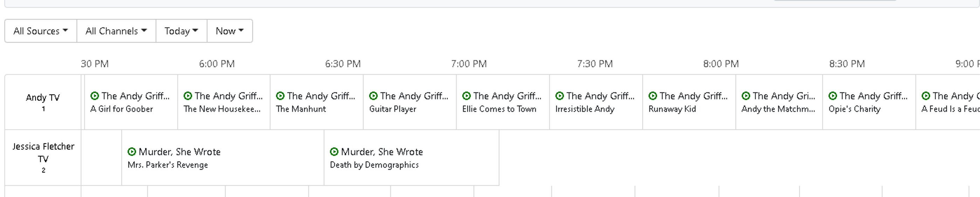Select the Andy TV channel row
The image size is (980, 197).
[43, 102]
